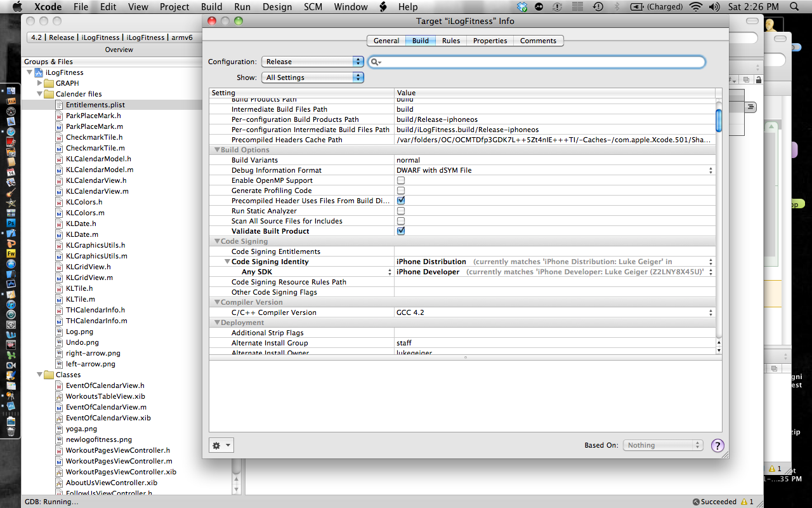
Task: Switch to the Rules tab
Action: coord(451,41)
